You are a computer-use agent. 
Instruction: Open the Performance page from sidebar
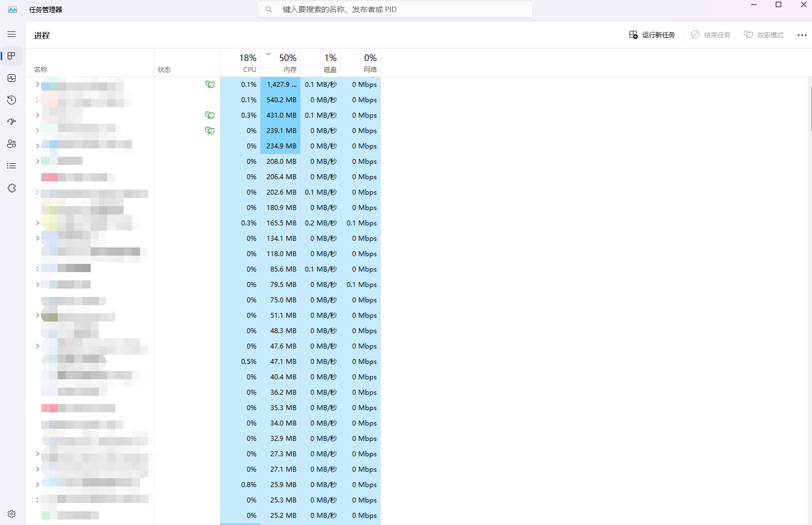tap(12, 78)
